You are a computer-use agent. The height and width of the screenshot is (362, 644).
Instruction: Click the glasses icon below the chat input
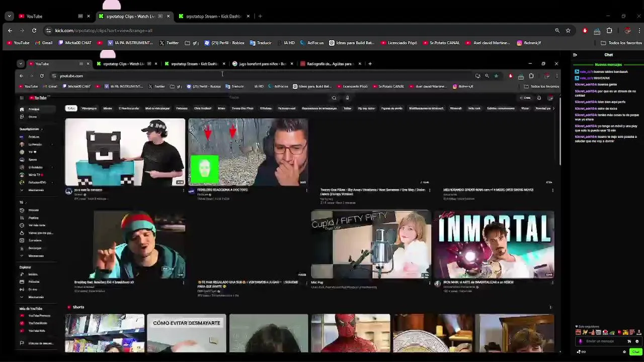(x=584, y=352)
